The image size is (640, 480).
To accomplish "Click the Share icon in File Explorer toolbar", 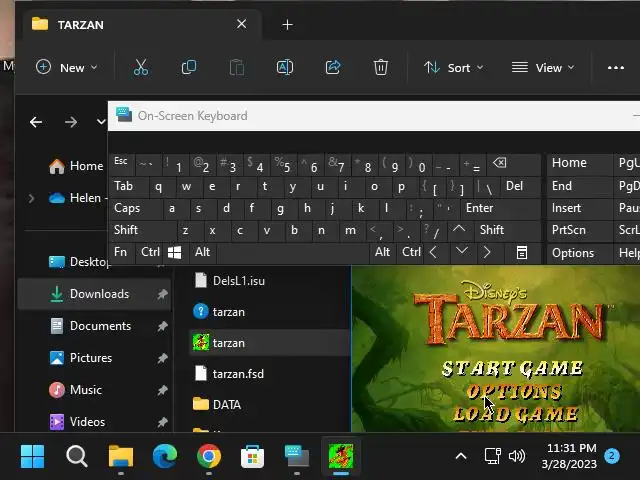I will point(333,67).
